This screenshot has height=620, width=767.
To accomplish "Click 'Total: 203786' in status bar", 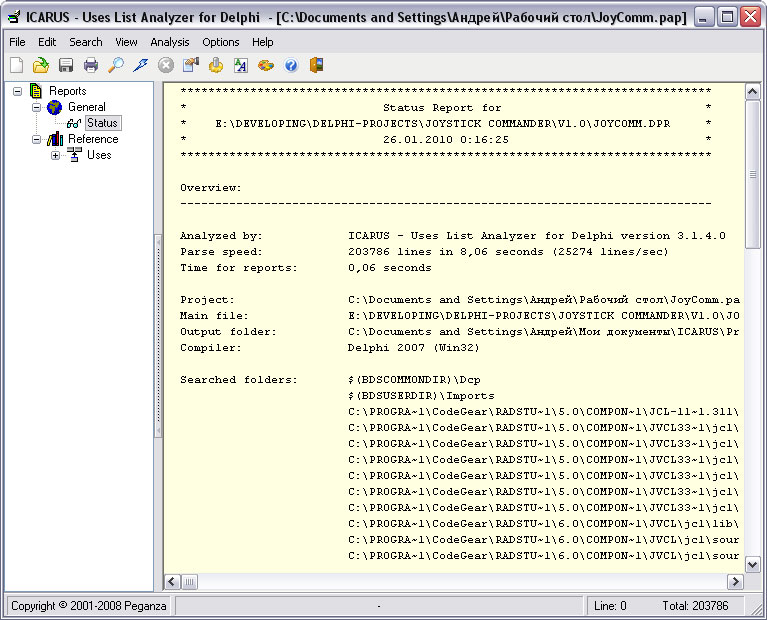I will pyautogui.click(x=695, y=606).
